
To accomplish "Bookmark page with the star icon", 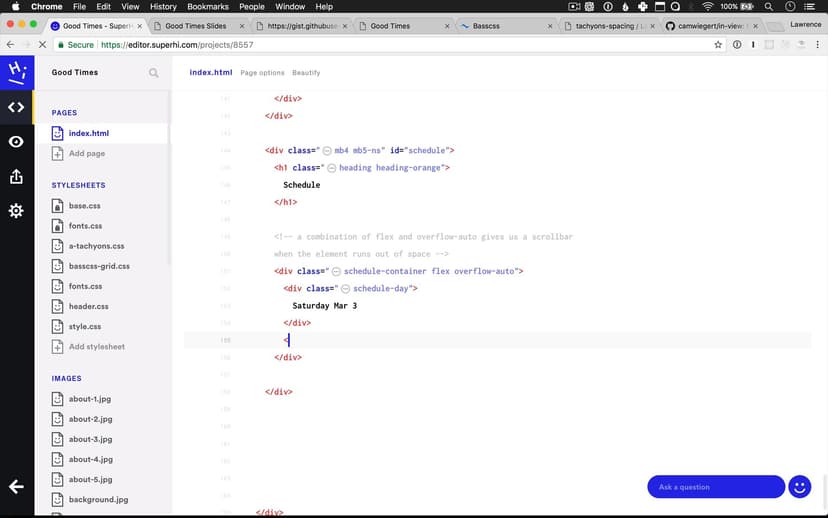I will (717, 45).
